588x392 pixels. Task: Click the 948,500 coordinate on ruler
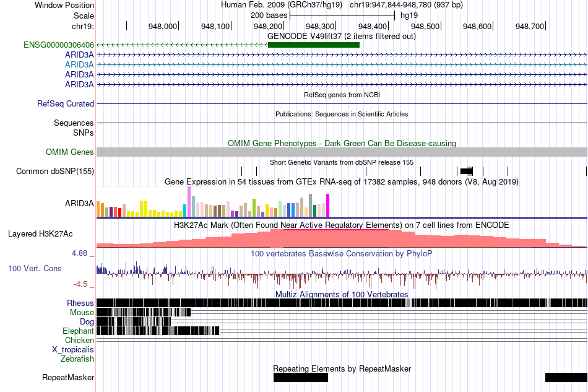(x=425, y=26)
